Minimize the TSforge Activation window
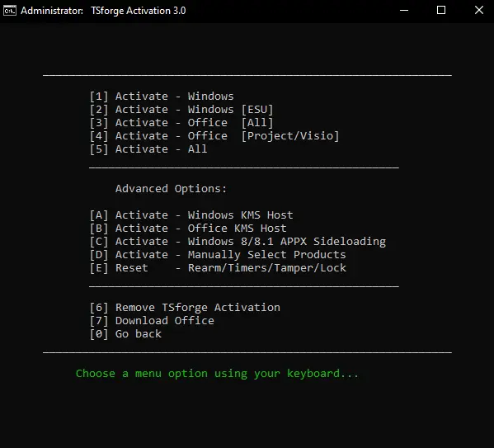 [x=404, y=11]
